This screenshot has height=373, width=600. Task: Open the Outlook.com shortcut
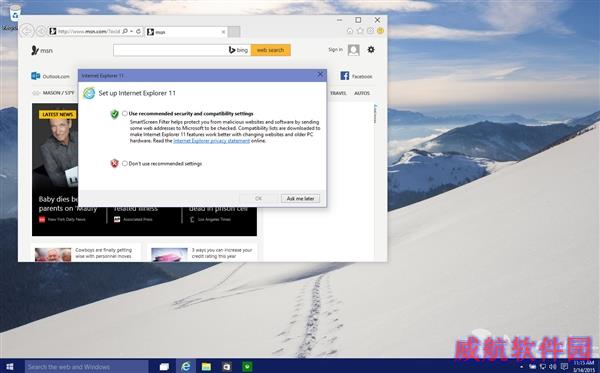click(51, 76)
